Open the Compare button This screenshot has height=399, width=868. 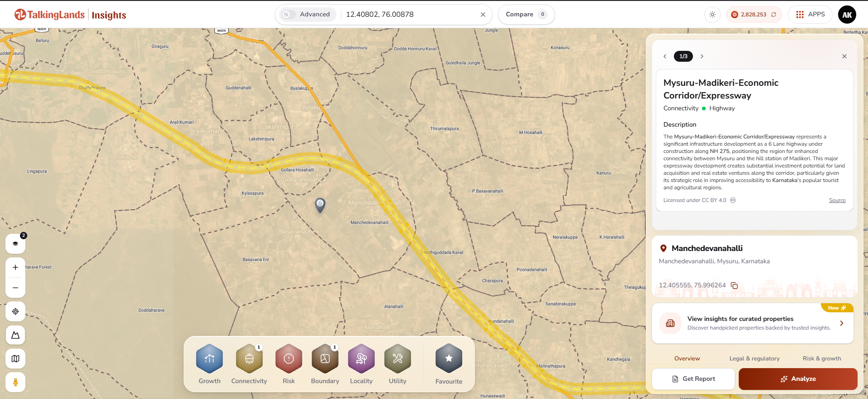click(x=526, y=15)
